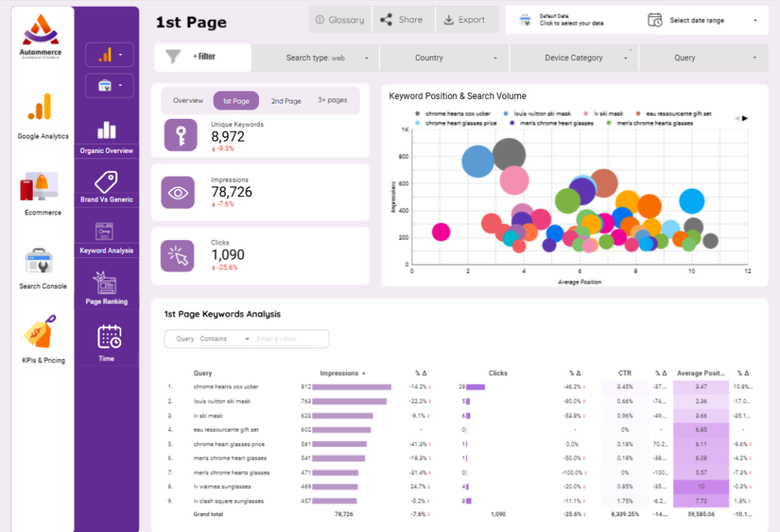780x532 pixels.
Task: Select the pink lv ski mask legend swatch
Action: 586,114
